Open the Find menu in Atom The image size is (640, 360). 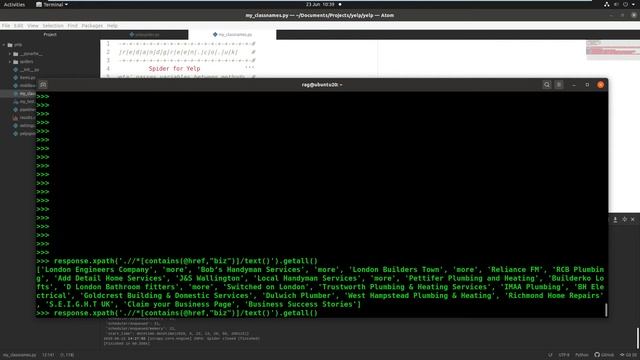click(72, 26)
